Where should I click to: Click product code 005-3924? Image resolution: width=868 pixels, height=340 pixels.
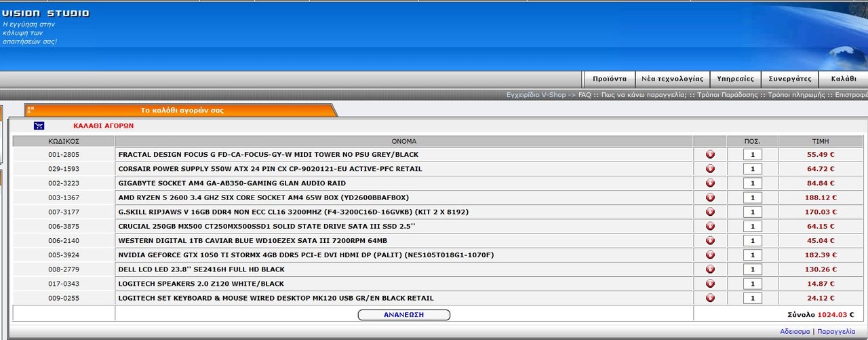[x=64, y=255]
